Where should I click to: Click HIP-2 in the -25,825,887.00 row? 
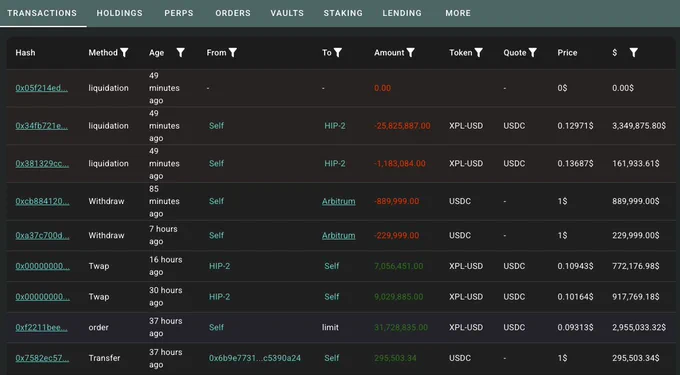(335, 126)
